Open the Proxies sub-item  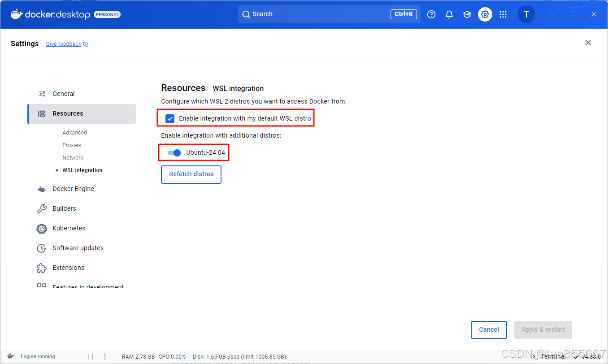(x=72, y=145)
